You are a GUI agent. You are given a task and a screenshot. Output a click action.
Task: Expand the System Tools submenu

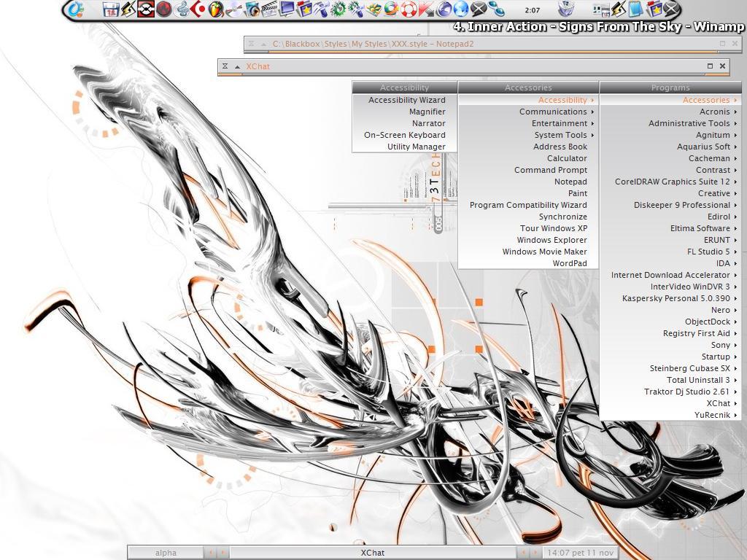pyautogui.click(x=528, y=135)
